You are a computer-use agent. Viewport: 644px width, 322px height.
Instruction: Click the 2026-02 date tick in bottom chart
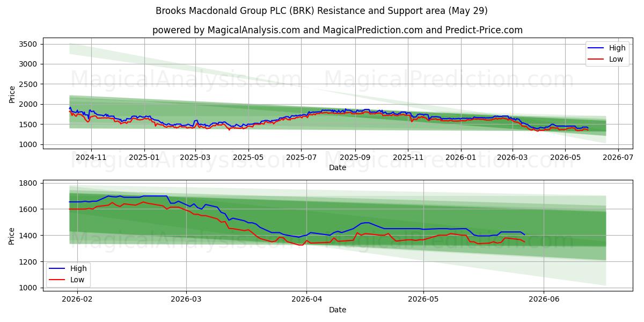tap(77, 299)
